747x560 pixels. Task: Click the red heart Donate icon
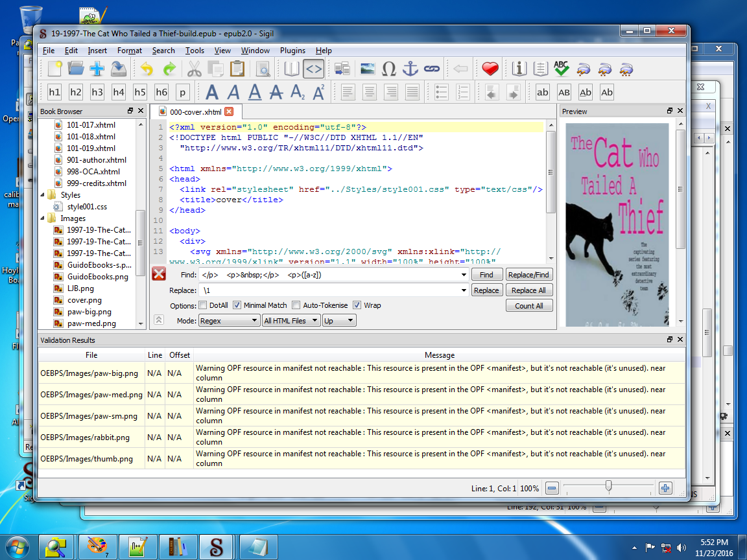490,69
